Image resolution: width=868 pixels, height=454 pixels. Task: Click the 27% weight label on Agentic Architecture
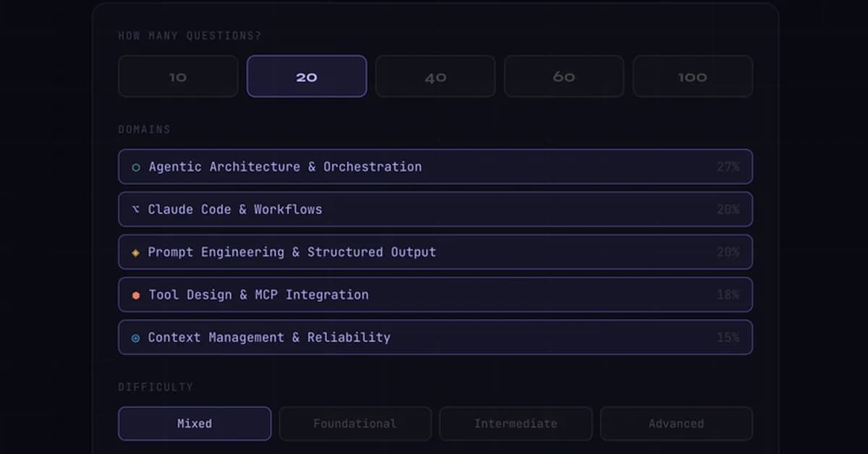tap(728, 166)
